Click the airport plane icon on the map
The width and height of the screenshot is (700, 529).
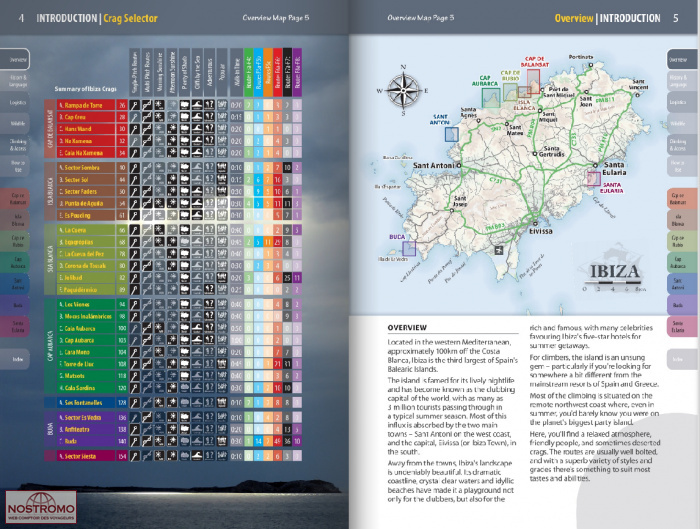[x=498, y=250]
